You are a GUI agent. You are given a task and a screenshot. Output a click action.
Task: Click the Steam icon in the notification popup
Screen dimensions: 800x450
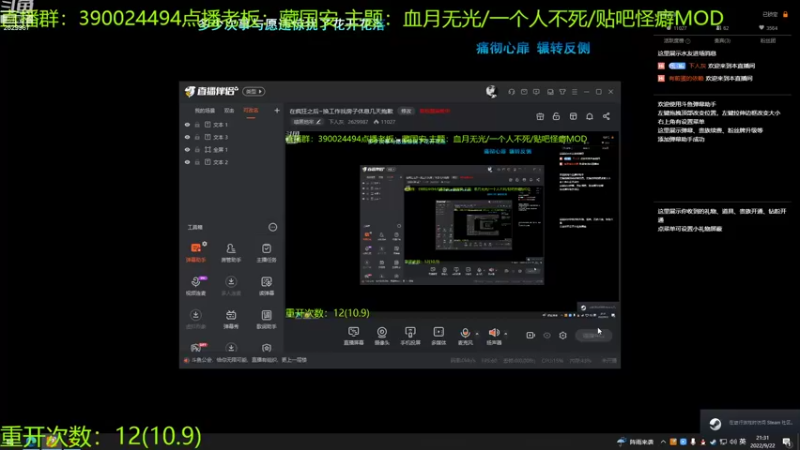(715, 423)
